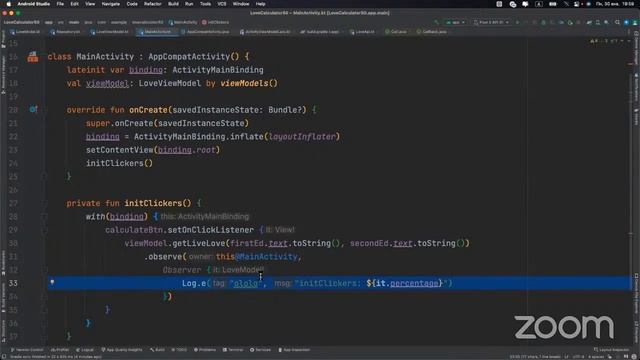Click viewModels() on line 18

pos(249,83)
